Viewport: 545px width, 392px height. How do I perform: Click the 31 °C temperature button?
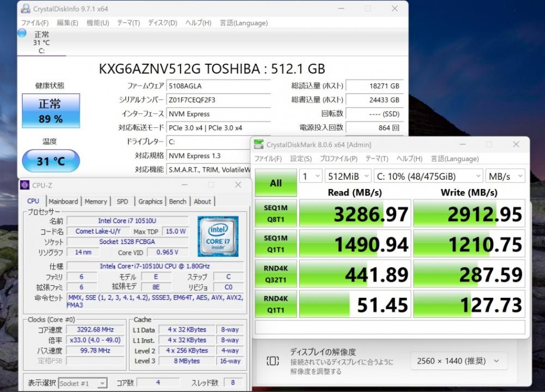[x=51, y=161]
